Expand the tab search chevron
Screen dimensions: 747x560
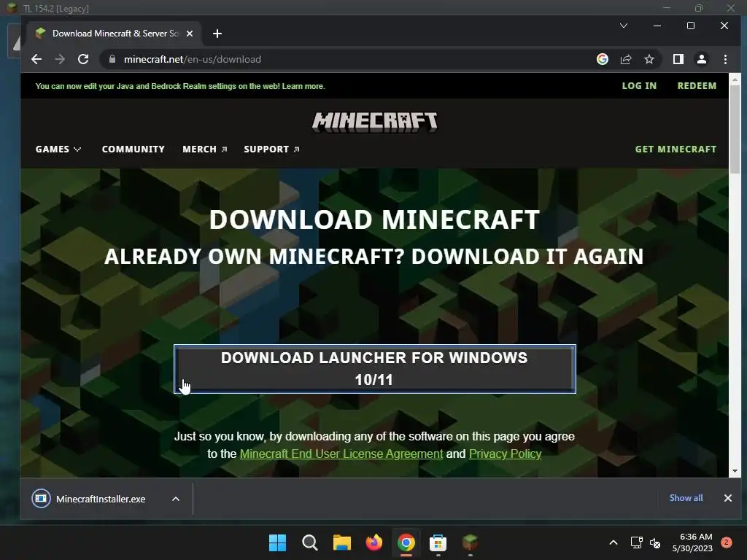(x=624, y=26)
